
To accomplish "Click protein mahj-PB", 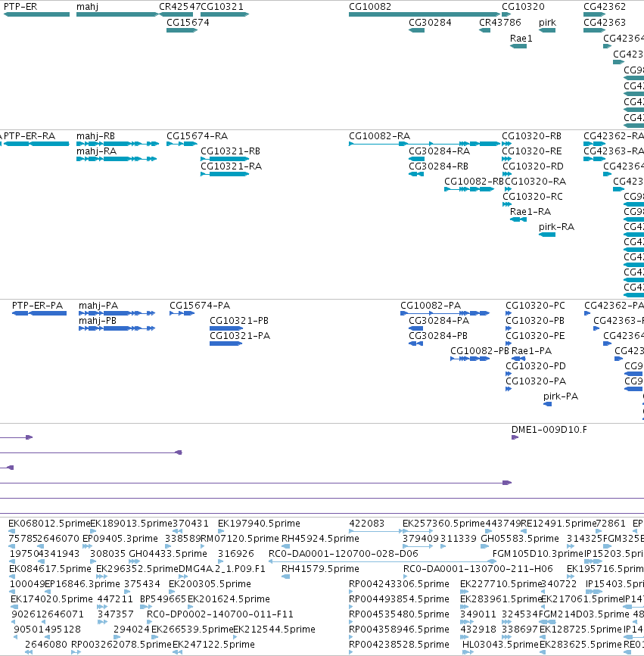I will click(x=98, y=321).
